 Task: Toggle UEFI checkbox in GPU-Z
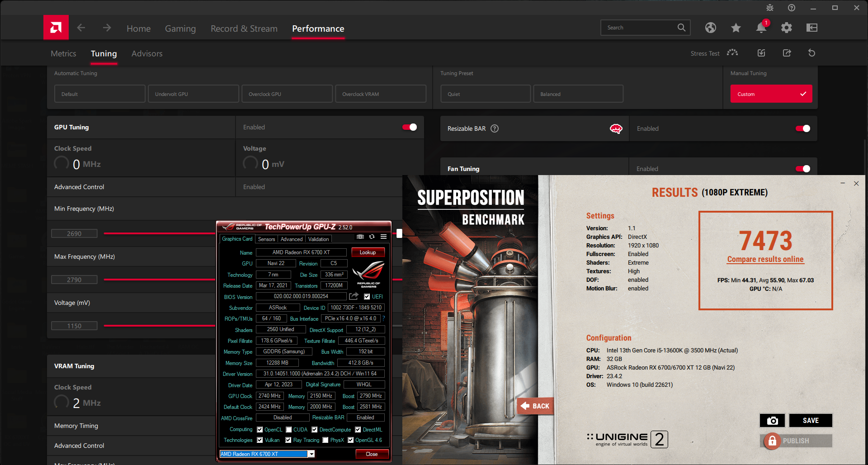367,297
